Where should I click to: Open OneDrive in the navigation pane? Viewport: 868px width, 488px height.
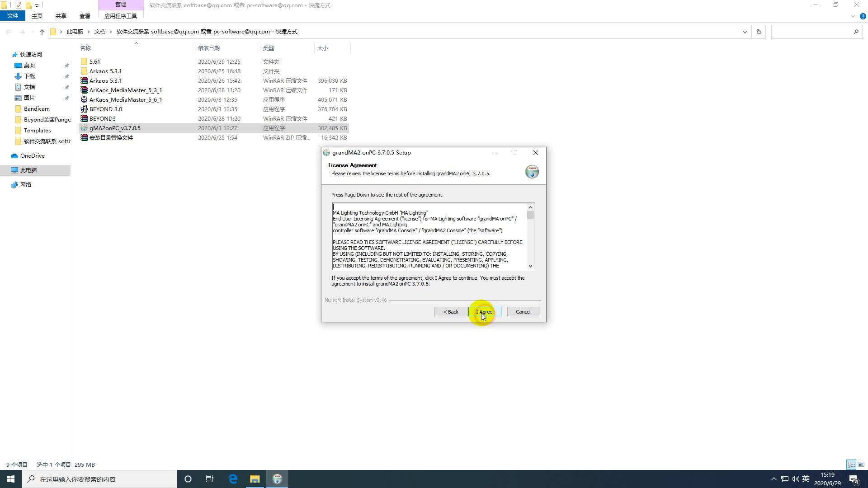point(32,156)
